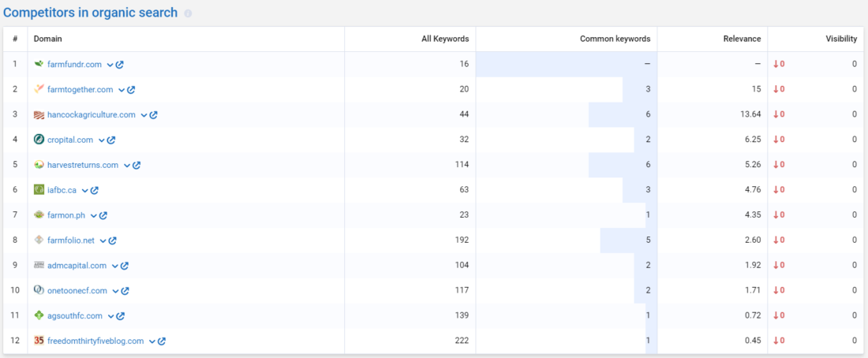Open the onetoonecf.com domain link
This screenshot has height=358, width=868.
pos(77,290)
